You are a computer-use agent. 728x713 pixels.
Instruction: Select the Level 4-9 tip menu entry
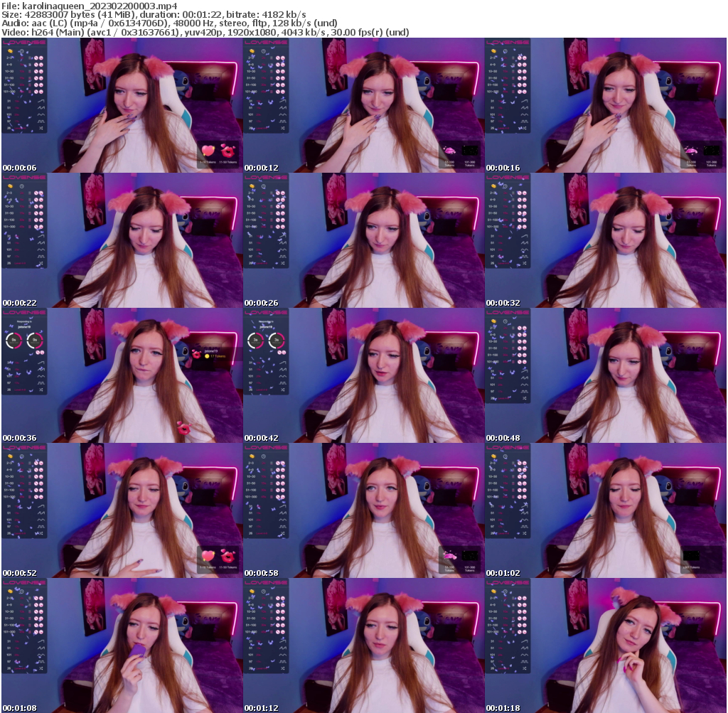tap(21, 128)
